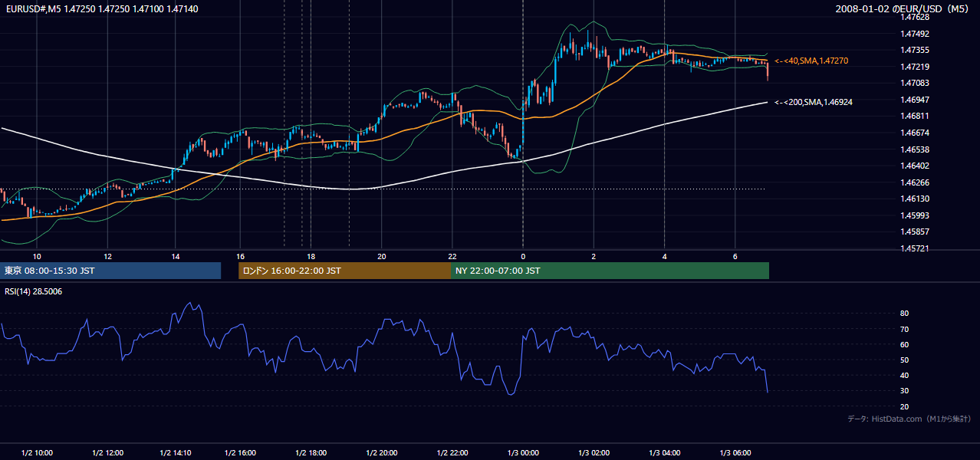Click the 1/2 18:00 bottom time label
This screenshot has width=980, height=460.
(x=311, y=452)
